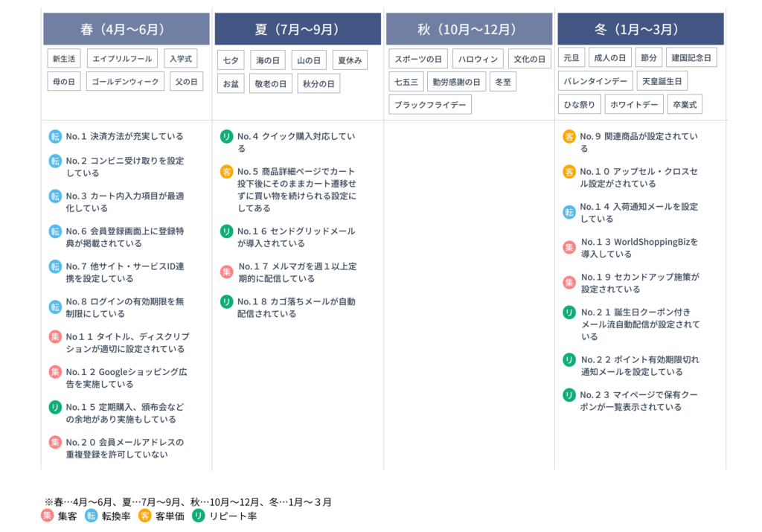Click the 転 badge beside No.14 入荷通知メール
762x532 pixels.
tap(569, 212)
